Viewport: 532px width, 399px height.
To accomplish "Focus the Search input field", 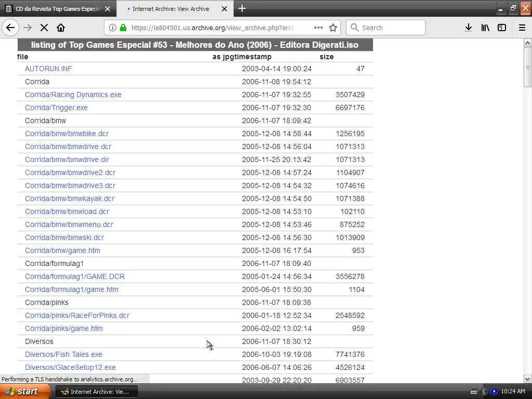I will (385, 28).
